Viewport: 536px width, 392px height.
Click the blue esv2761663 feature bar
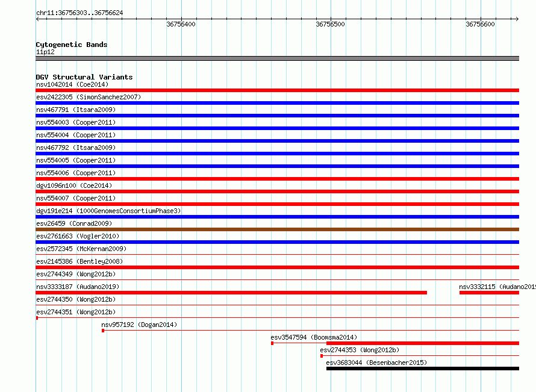click(x=277, y=242)
